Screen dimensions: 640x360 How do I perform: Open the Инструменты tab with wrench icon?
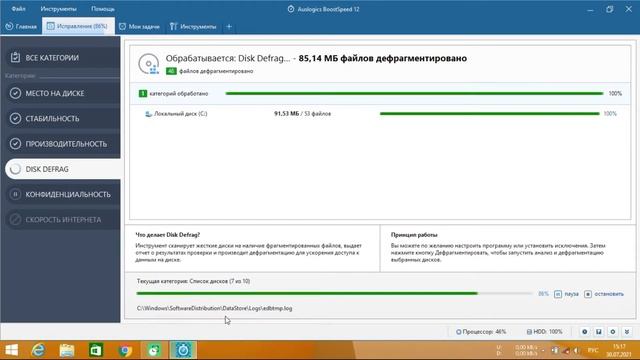click(x=193, y=27)
